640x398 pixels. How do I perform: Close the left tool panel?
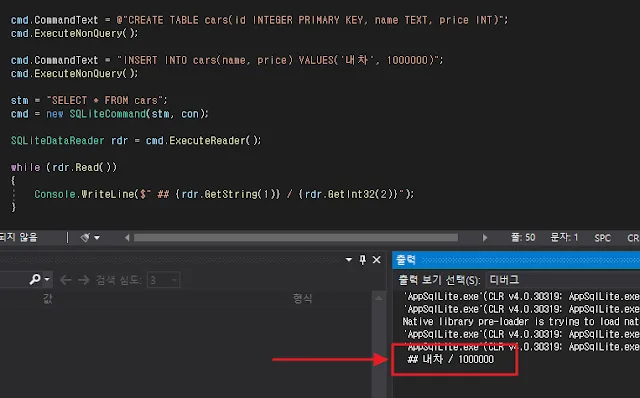click(x=377, y=260)
